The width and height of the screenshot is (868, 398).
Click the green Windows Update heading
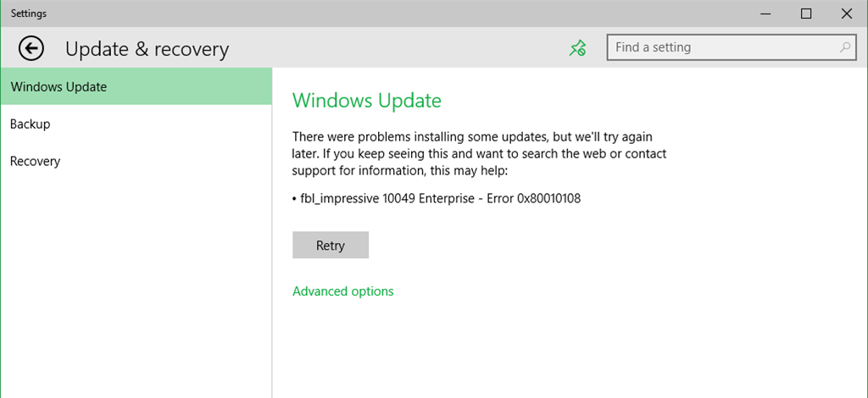click(367, 101)
